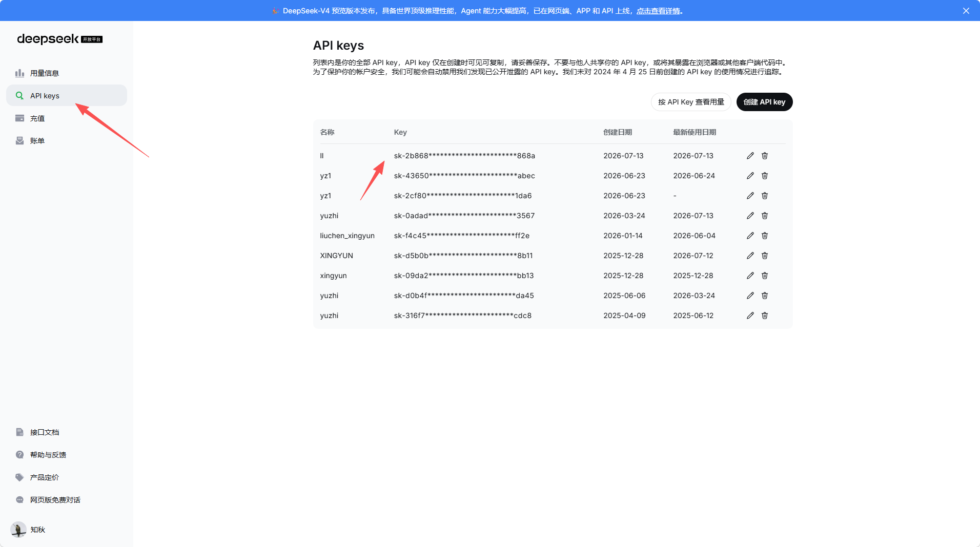Click the creation date 2025-04-09
The image size is (980, 547).
point(624,315)
